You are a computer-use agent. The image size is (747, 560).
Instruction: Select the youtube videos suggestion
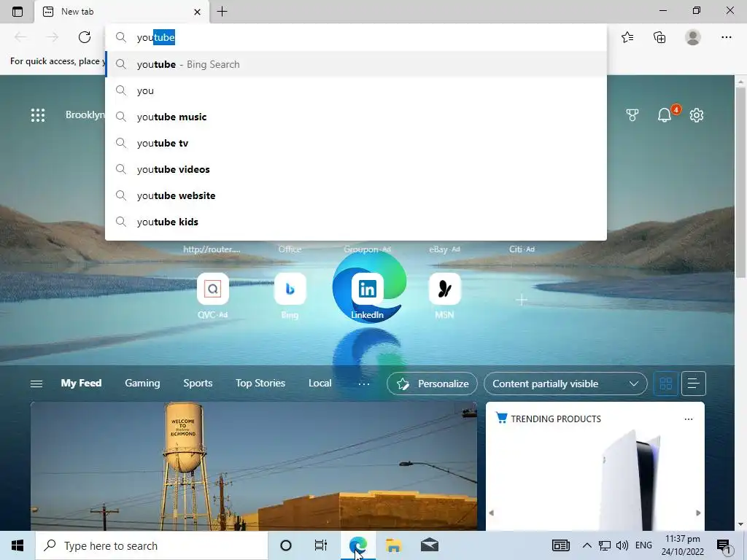click(x=356, y=169)
